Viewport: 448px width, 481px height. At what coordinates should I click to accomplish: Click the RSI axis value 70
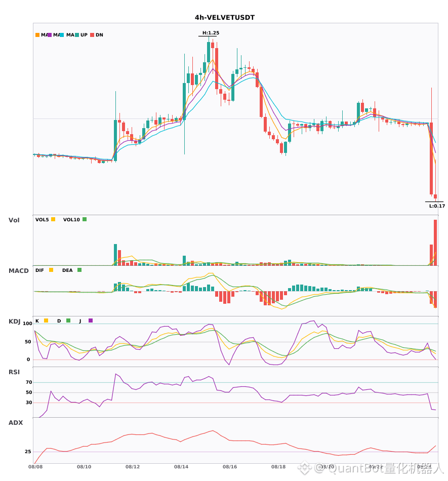(29, 382)
